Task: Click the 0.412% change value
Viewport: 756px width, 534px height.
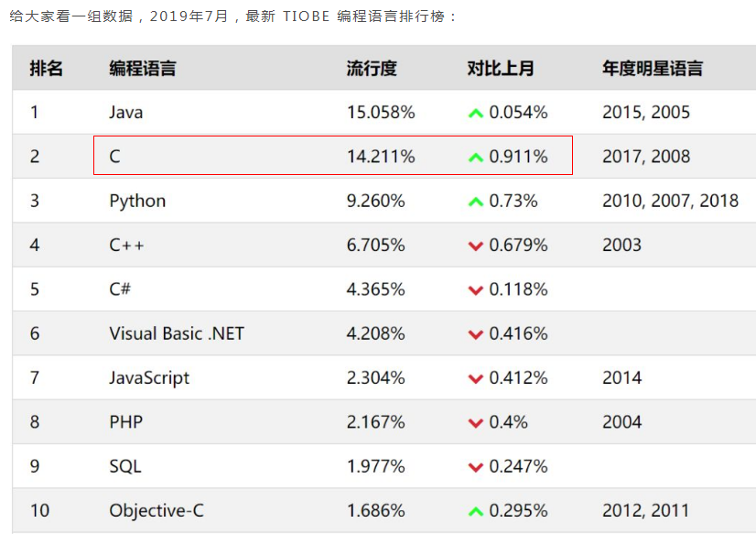Action: (518, 377)
